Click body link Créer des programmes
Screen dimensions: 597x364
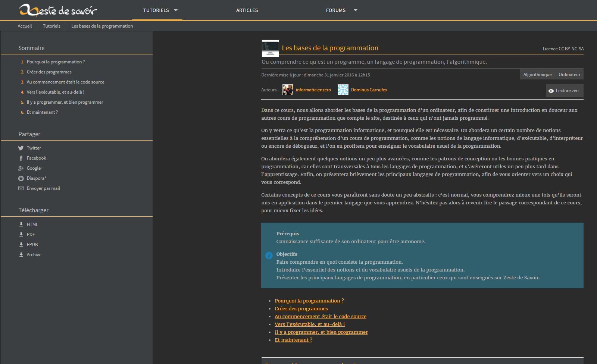[x=301, y=308]
